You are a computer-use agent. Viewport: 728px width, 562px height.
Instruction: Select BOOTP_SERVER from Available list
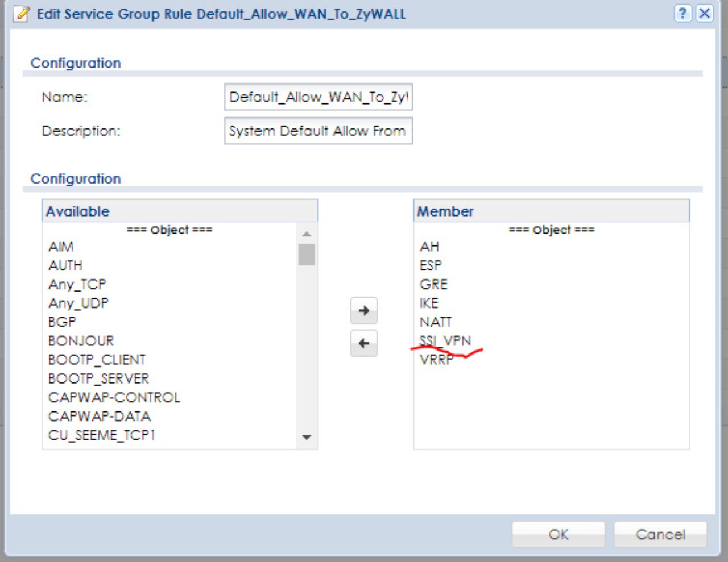[99, 378]
